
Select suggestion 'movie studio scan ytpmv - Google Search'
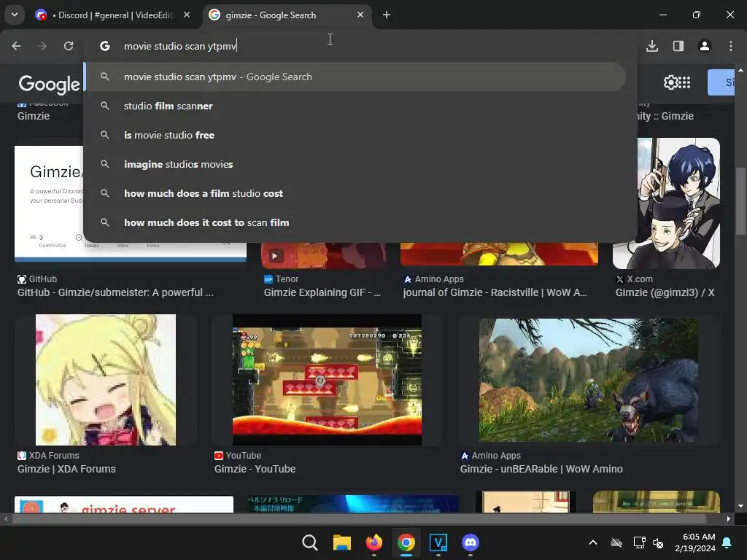point(355,77)
